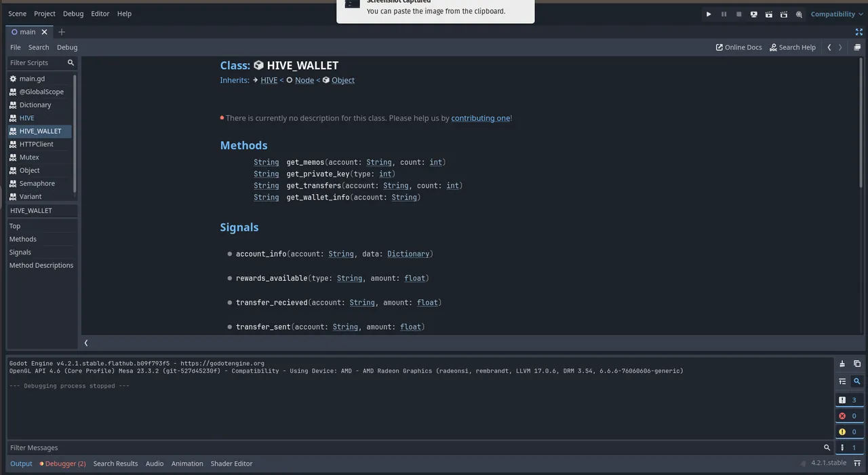Select Semaphore in script list

tap(40, 183)
